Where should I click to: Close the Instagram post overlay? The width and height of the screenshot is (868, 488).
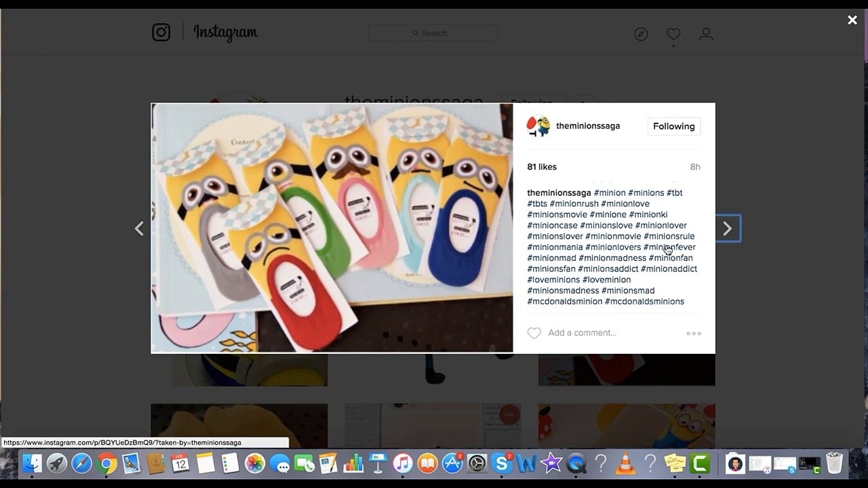click(852, 20)
